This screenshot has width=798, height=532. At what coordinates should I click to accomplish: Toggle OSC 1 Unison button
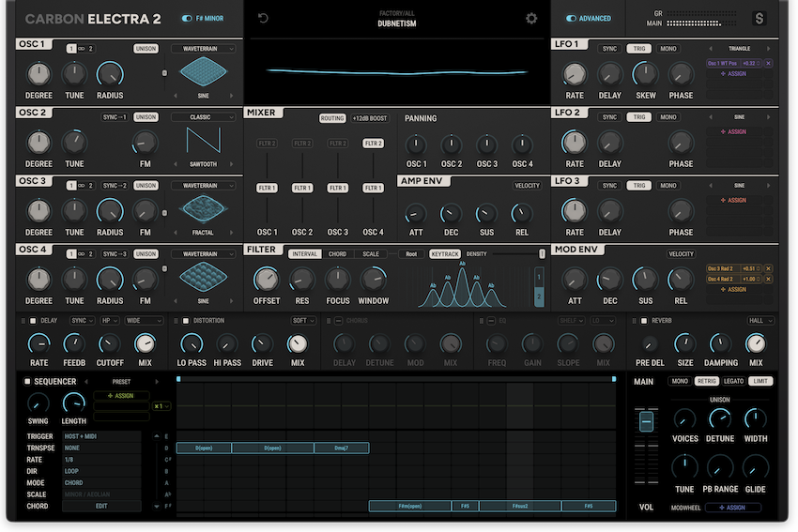146,49
